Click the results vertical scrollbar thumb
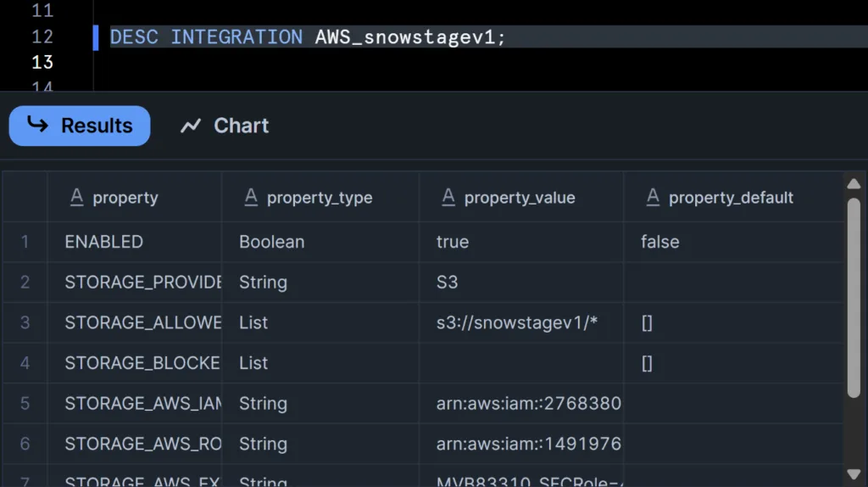The width and height of the screenshot is (868, 487). point(854,298)
